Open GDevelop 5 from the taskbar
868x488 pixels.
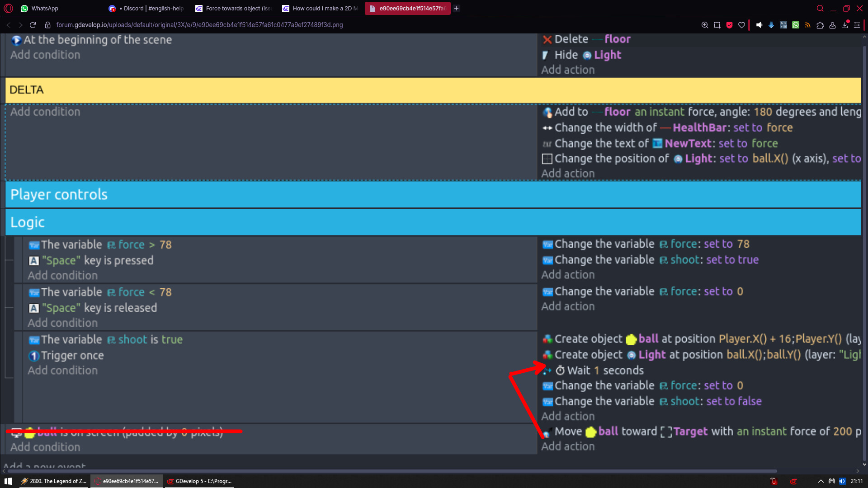coord(200,481)
